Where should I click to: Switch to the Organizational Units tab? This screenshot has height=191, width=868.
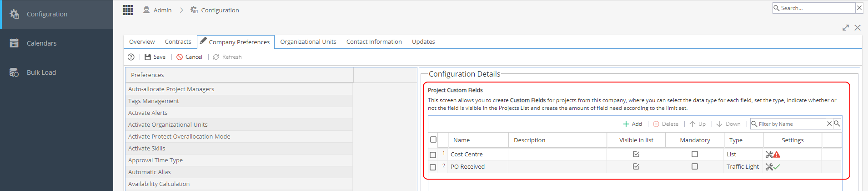click(x=308, y=41)
